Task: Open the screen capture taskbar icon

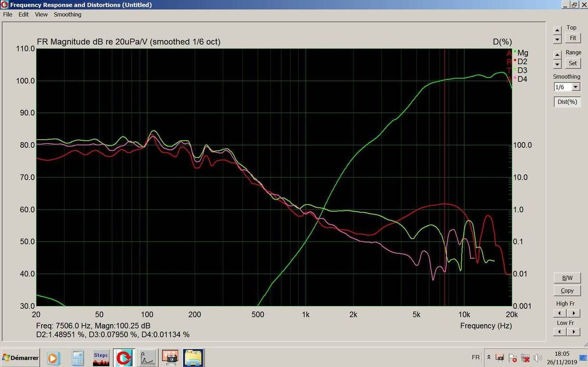Action: tap(171, 358)
